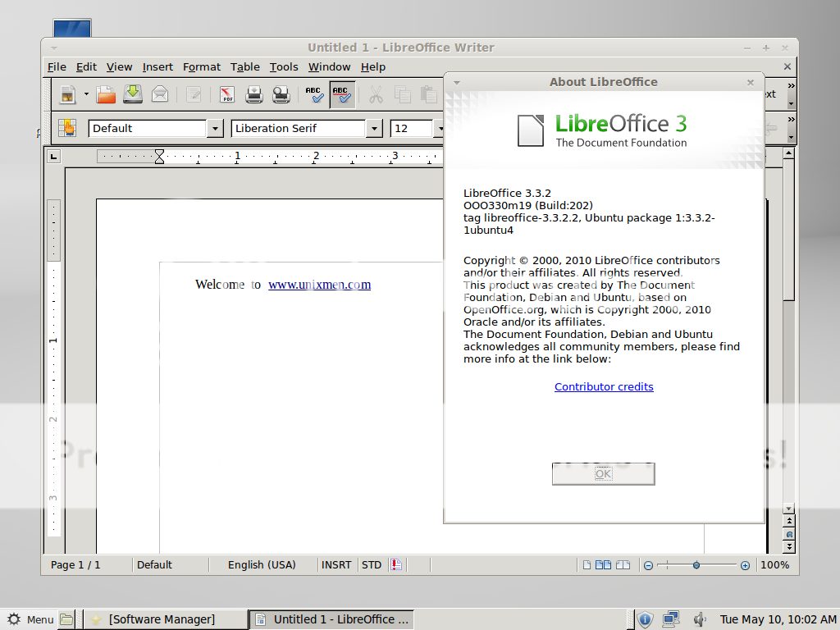Open the Help menu
The image size is (840, 630).
(x=373, y=67)
